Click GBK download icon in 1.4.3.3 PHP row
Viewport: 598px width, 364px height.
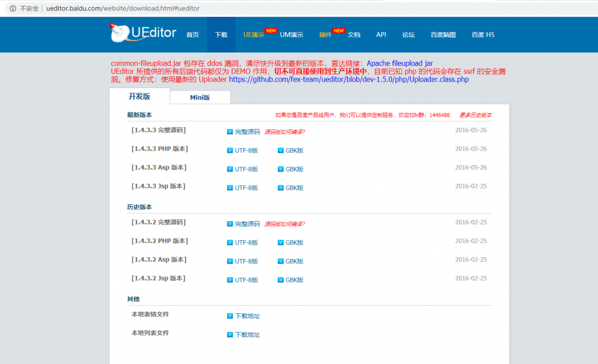click(x=281, y=150)
